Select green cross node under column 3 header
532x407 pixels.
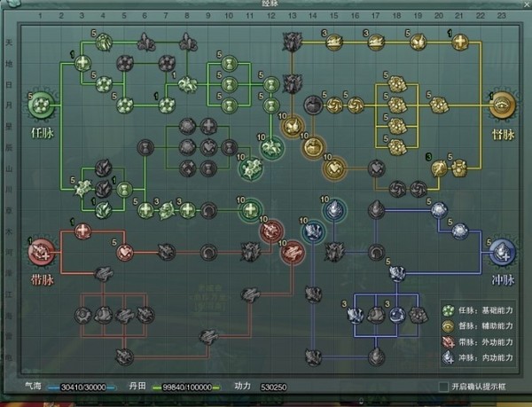tap(82, 62)
